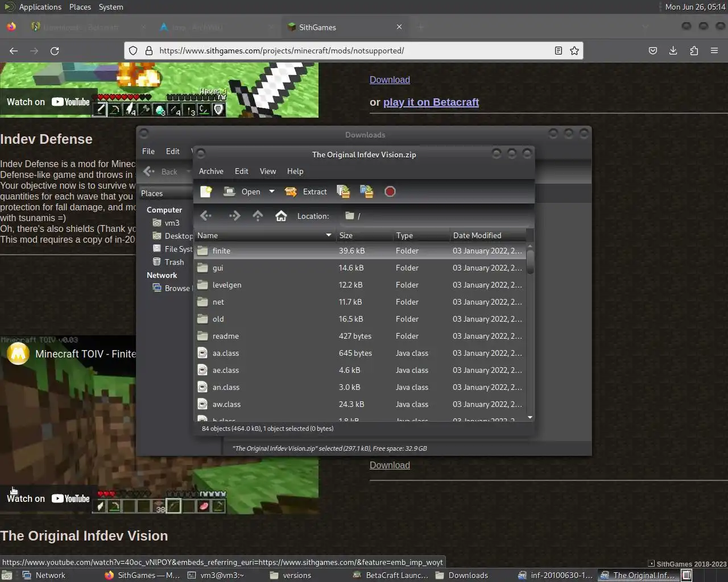Sort by the Type column header

421,235
